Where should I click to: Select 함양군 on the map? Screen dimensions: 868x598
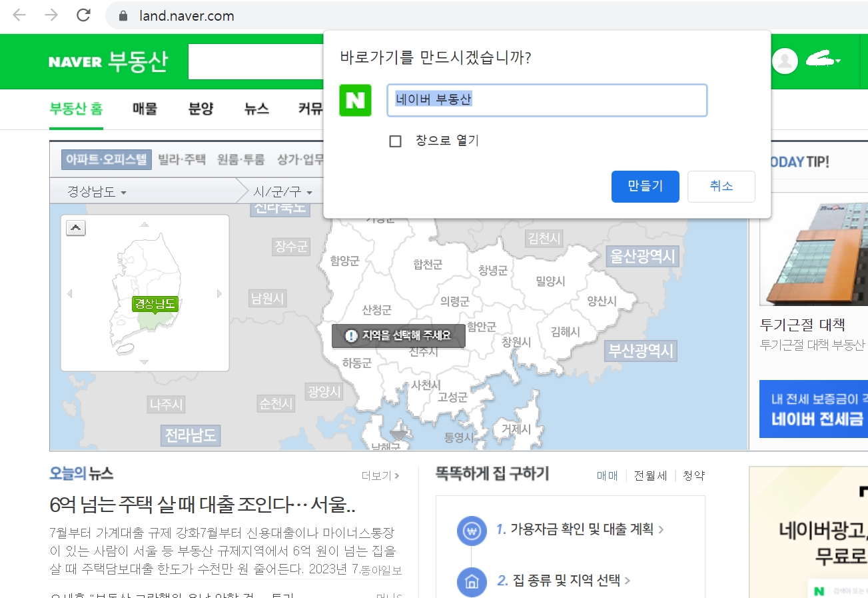[344, 261]
